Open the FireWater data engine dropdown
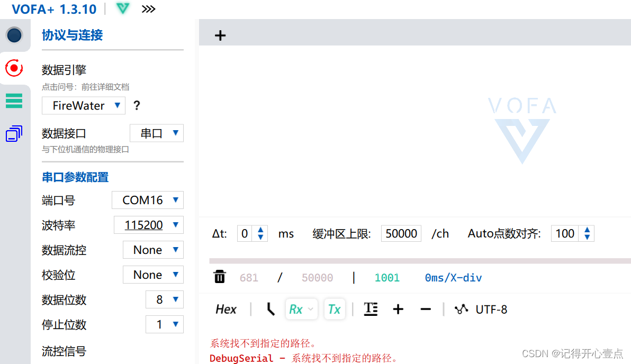This screenshot has height=364, width=631. (83, 105)
